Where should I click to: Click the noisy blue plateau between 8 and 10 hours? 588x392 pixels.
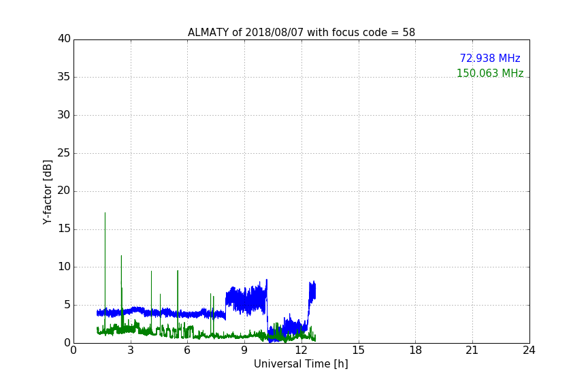(x=246, y=298)
